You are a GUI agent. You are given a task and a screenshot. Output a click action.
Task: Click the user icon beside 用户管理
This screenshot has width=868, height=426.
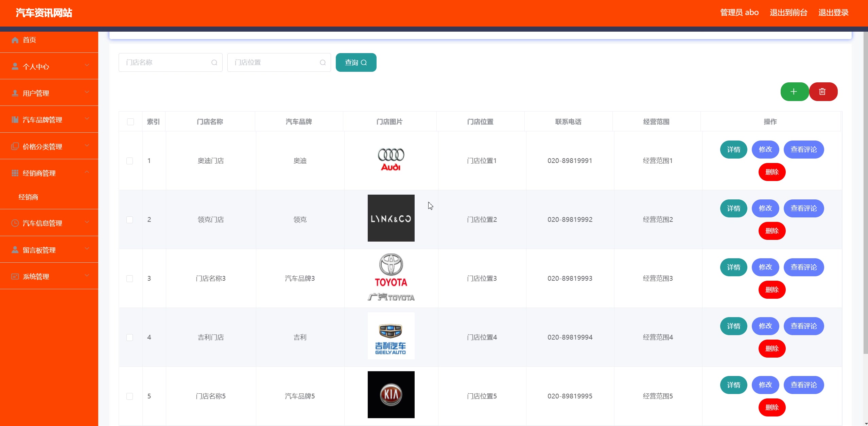(15, 93)
